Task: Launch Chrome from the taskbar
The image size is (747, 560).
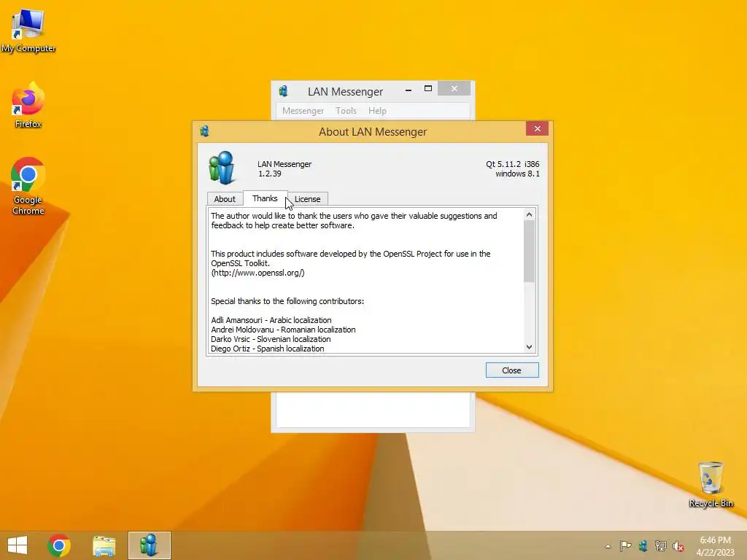Action: [59, 545]
